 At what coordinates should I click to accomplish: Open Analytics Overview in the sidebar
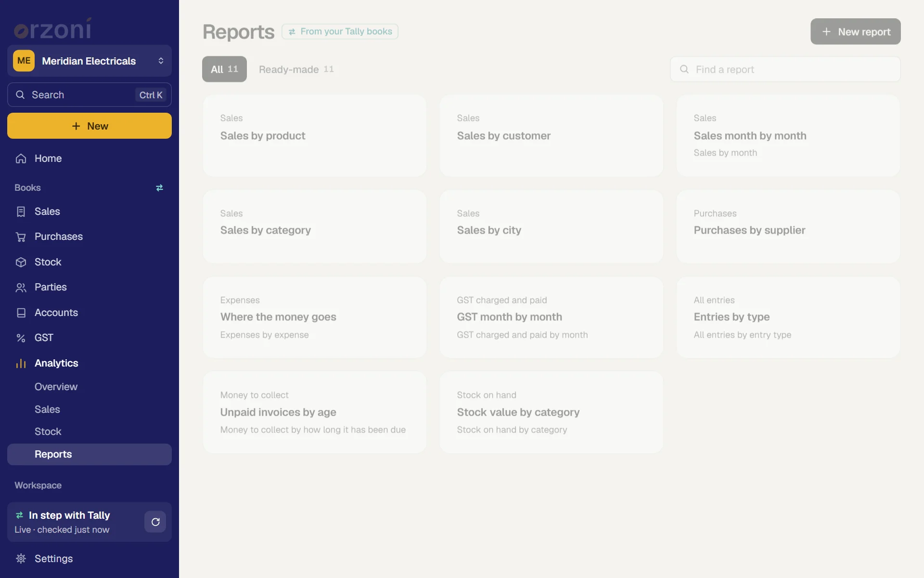click(x=56, y=387)
